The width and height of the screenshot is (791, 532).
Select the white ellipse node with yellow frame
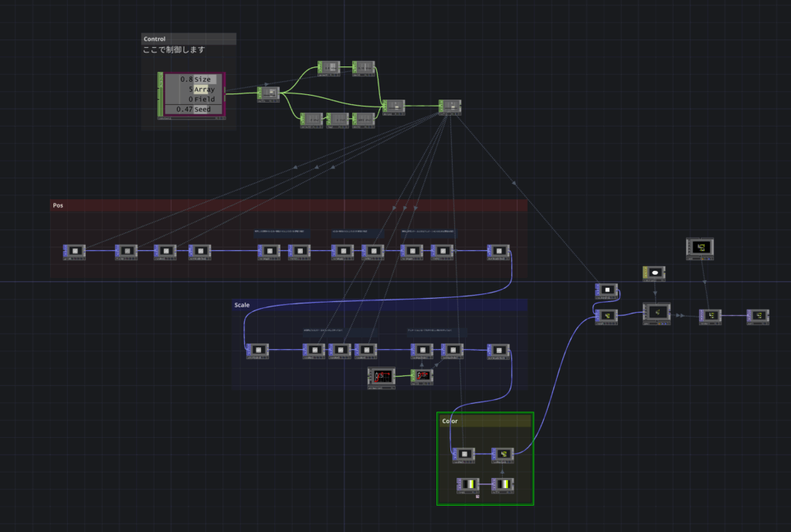click(654, 273)
